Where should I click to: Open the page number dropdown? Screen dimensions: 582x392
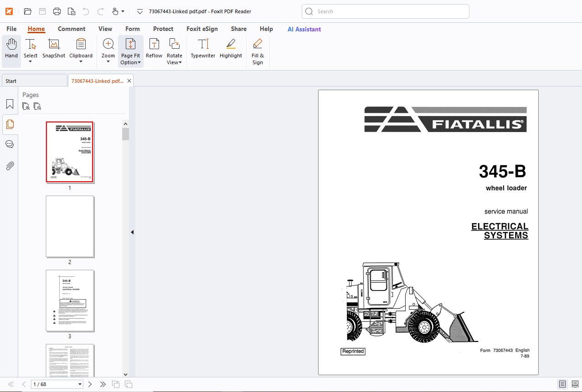(x=80, y=384)
